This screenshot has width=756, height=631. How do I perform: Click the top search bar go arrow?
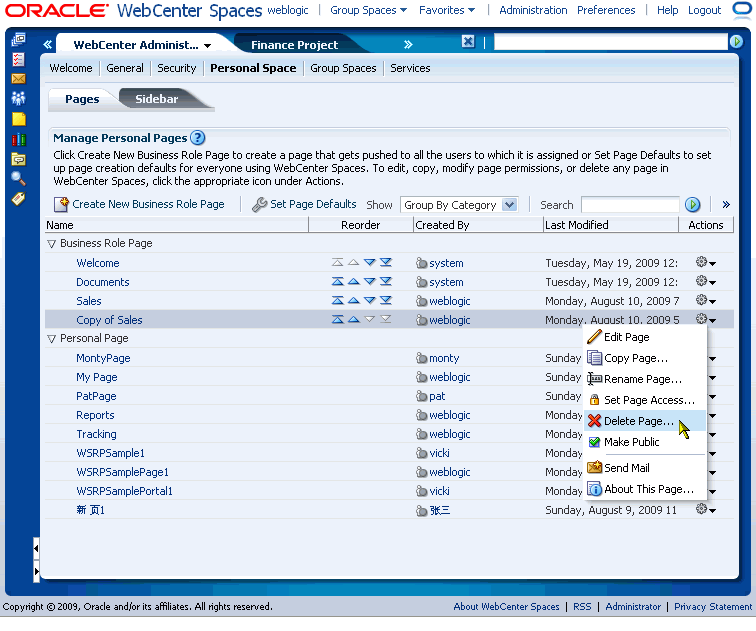[736, 42]
